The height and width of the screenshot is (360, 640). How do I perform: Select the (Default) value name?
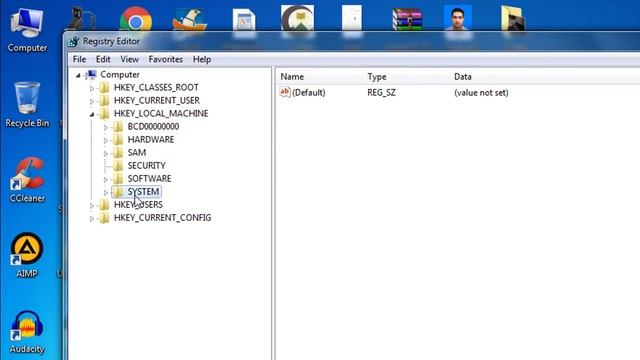[309, 93]
